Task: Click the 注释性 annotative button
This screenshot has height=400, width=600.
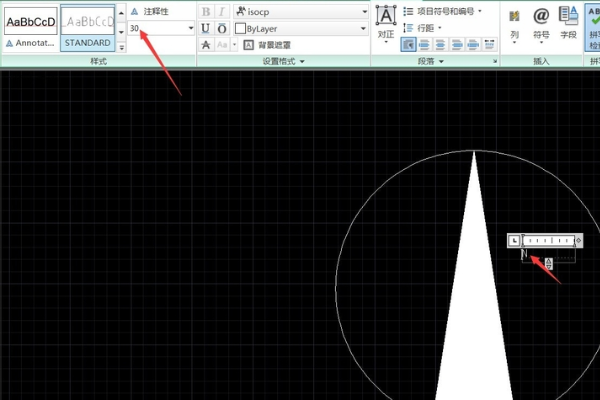Action: click(x=155, y=11)
